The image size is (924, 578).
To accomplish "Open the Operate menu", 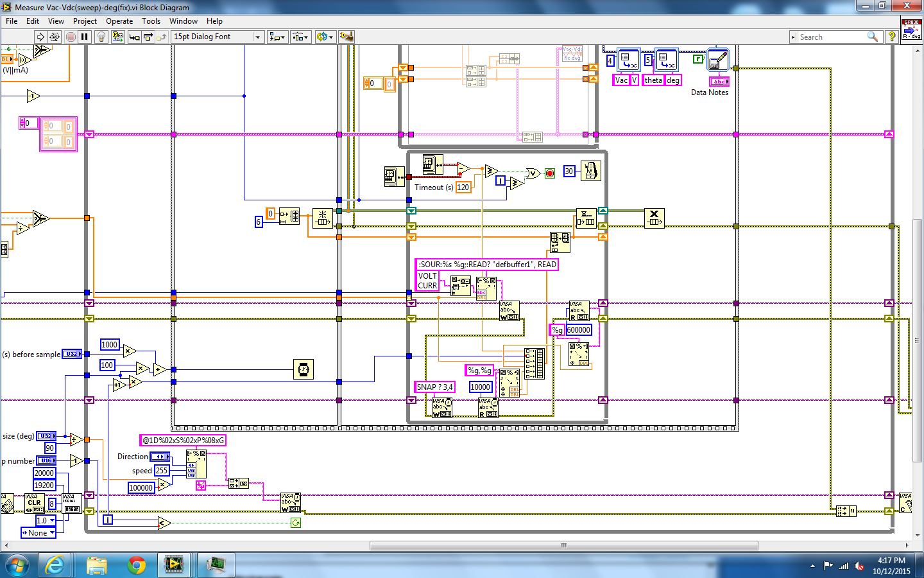I will [x=119, y=21].
